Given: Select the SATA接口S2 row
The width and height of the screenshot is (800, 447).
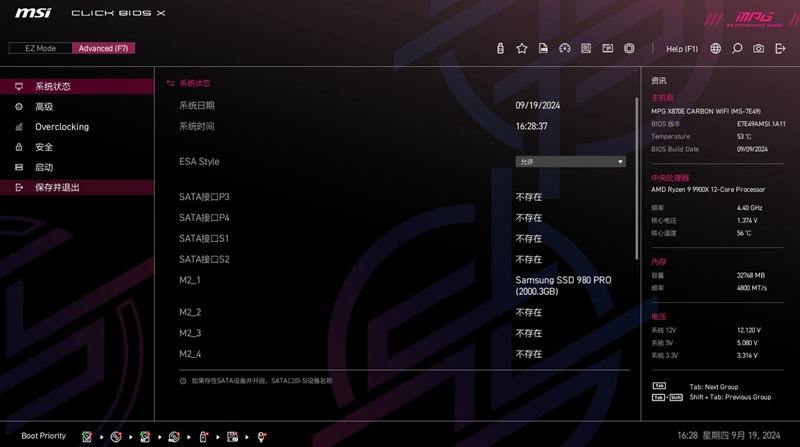Looking at the screenshot, I should (403, 260).
